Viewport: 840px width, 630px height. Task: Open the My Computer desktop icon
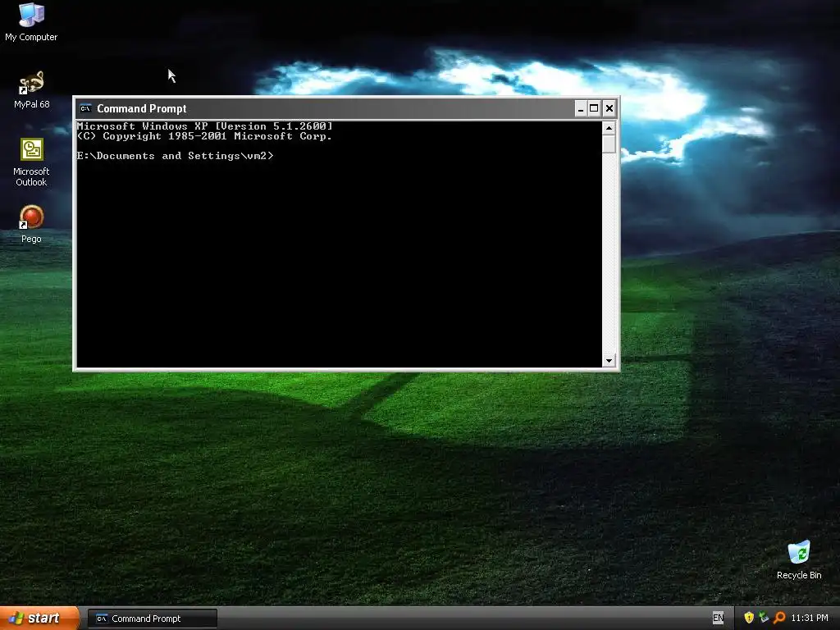[31, 22]
